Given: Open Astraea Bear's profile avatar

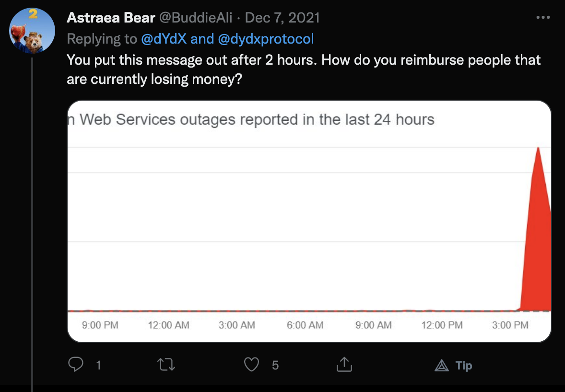Looking at the screenshot, I should (32, 31).
